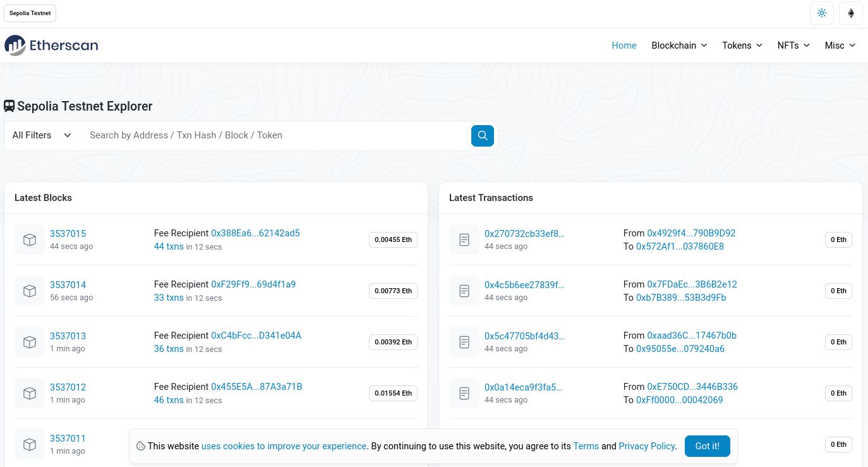
Task: Open the All Filters dropdown
Action: click(42, 135)
